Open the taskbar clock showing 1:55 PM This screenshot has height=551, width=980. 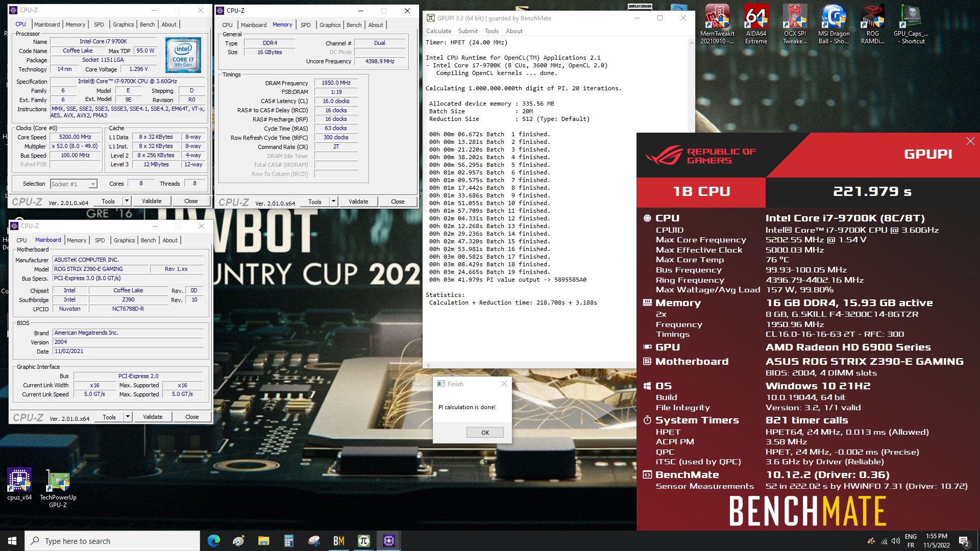[x=937, y=541]
